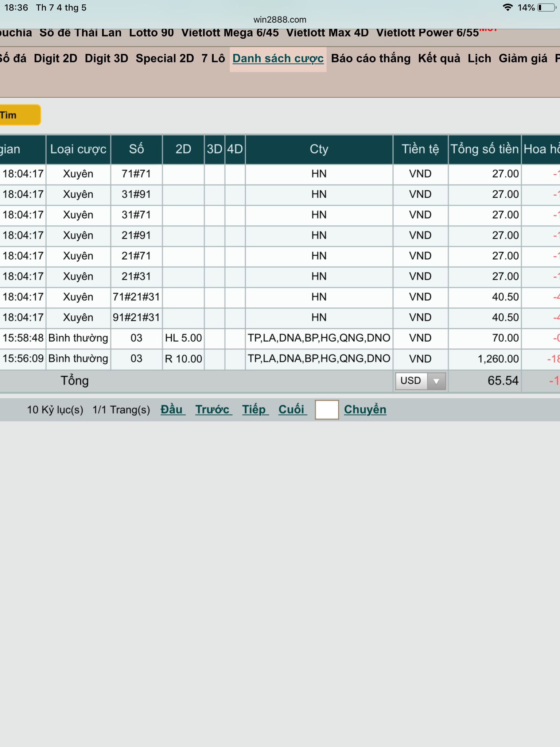Viewport: 560px width, 747px height.
Task: Tap the win2888.com address bar
Action: pos(280,20)
